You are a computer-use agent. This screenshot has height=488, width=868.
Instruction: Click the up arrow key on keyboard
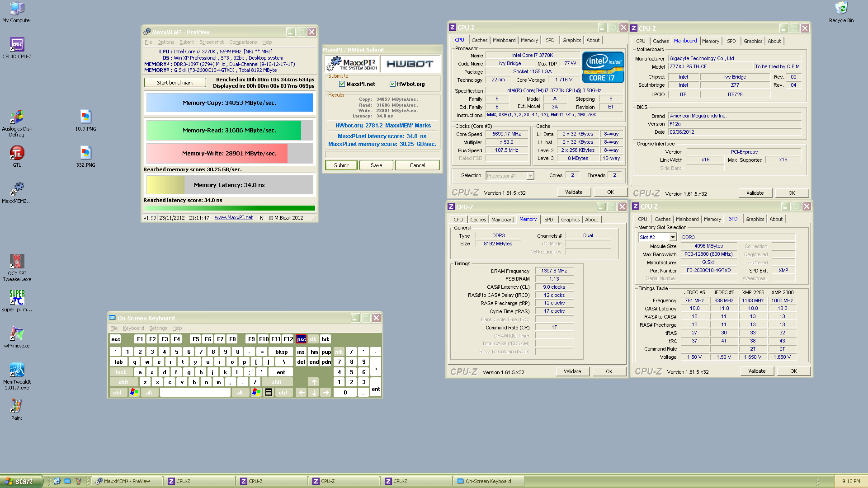[314, 382]
